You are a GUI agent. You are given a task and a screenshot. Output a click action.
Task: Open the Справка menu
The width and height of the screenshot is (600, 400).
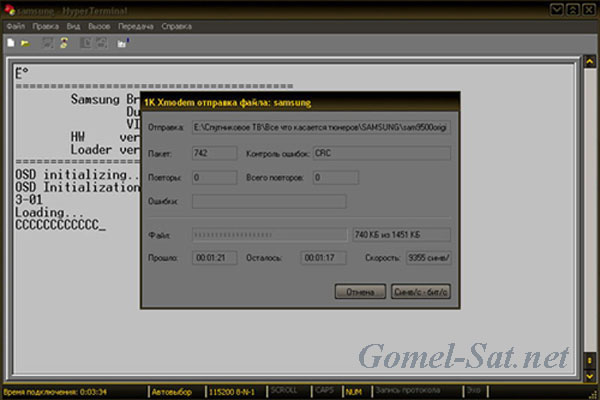[176, 26]
